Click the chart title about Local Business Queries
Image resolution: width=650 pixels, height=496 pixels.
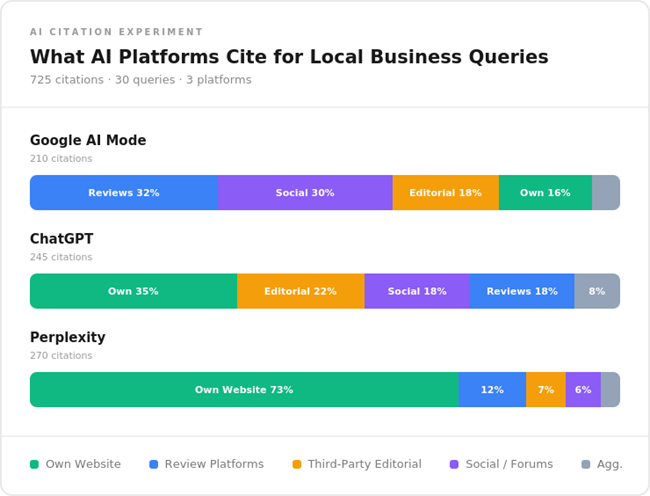pyautogui.click(x=289, y=57)
